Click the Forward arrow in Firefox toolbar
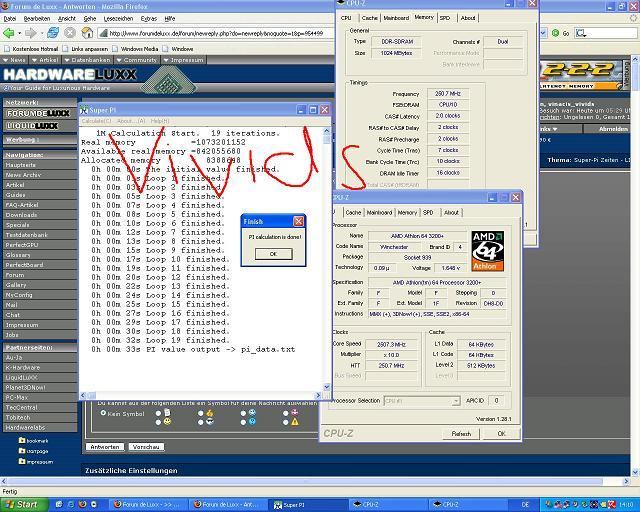Screen dimensions: 640x512 [x=30, y=33]
